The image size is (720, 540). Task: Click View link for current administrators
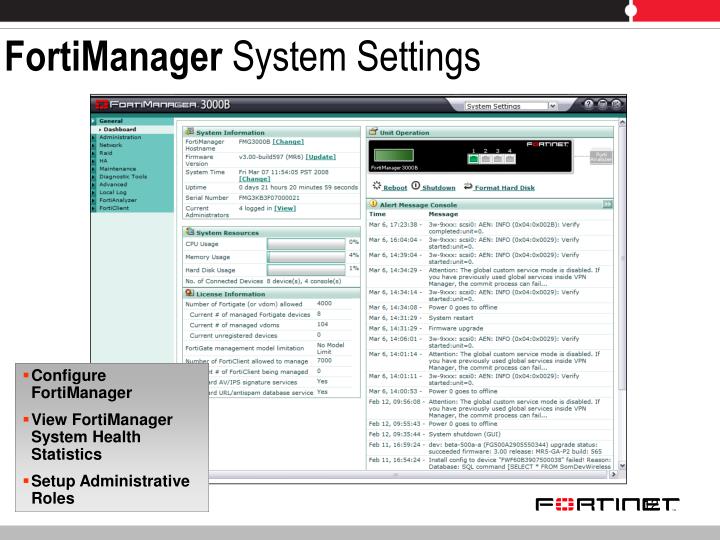(x=285, y=208)
